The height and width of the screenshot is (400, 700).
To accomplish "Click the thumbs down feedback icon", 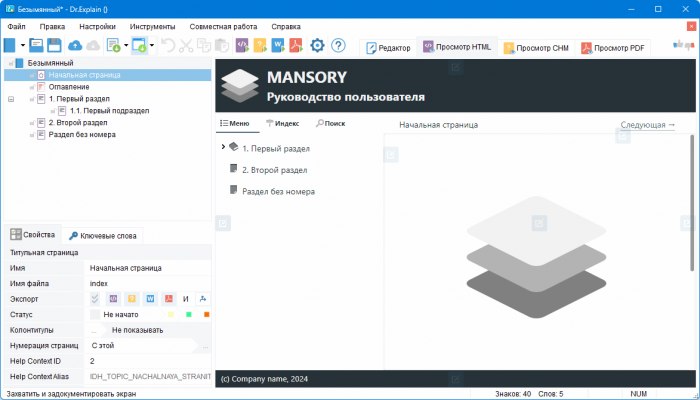I will tap(689, 45).
